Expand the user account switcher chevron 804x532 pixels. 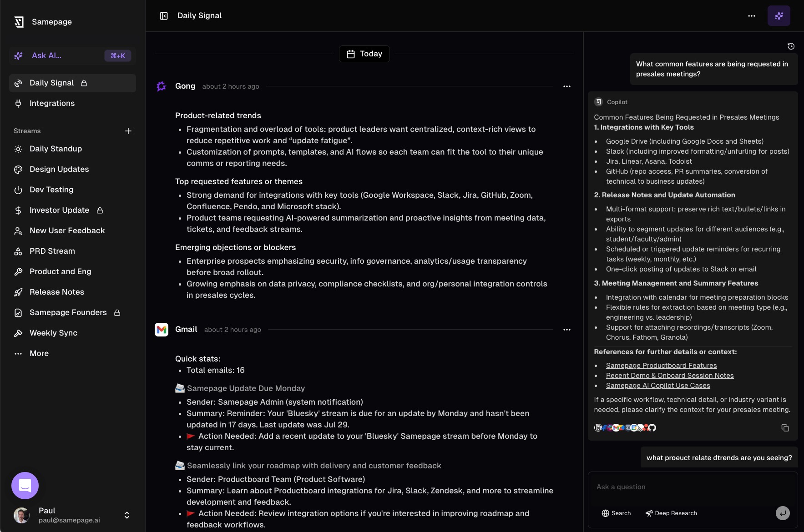pyautogui.click(x=127, y=515)
